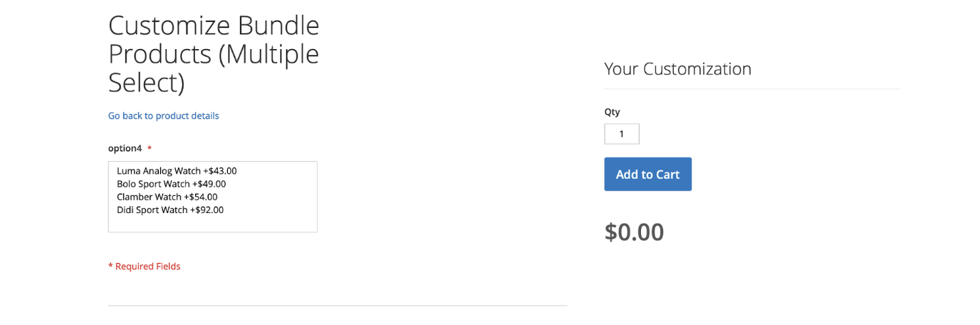980x325 pixels.
Task: Go back to product details link
Action: tap(164, 115)
